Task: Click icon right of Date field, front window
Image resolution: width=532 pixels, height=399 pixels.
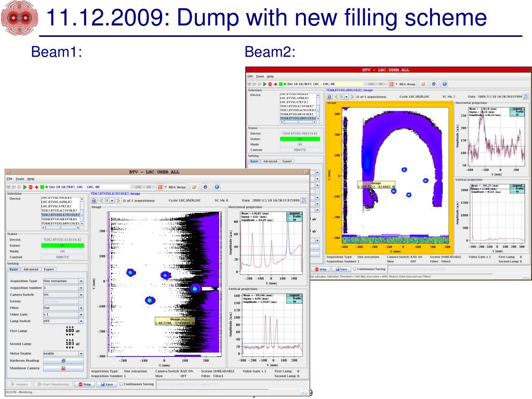Action: 304,201
